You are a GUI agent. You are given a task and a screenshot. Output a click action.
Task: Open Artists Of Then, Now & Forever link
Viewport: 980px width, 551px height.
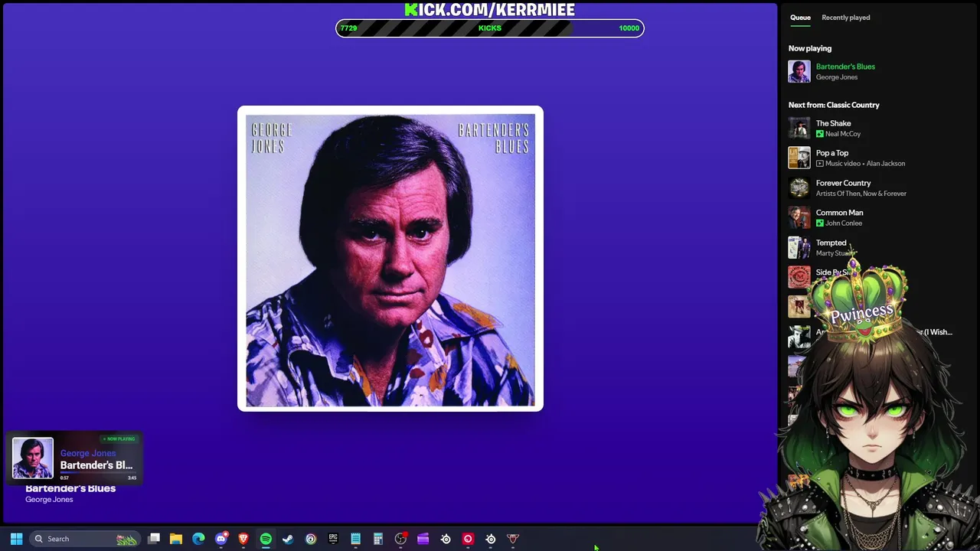click(861, 194)
